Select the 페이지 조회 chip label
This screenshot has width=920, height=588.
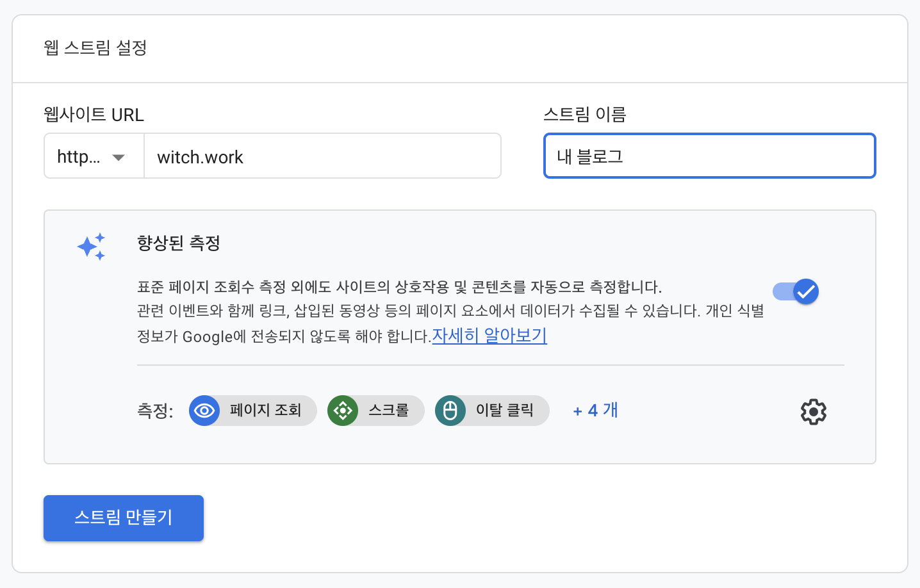(x=265, y=411)
